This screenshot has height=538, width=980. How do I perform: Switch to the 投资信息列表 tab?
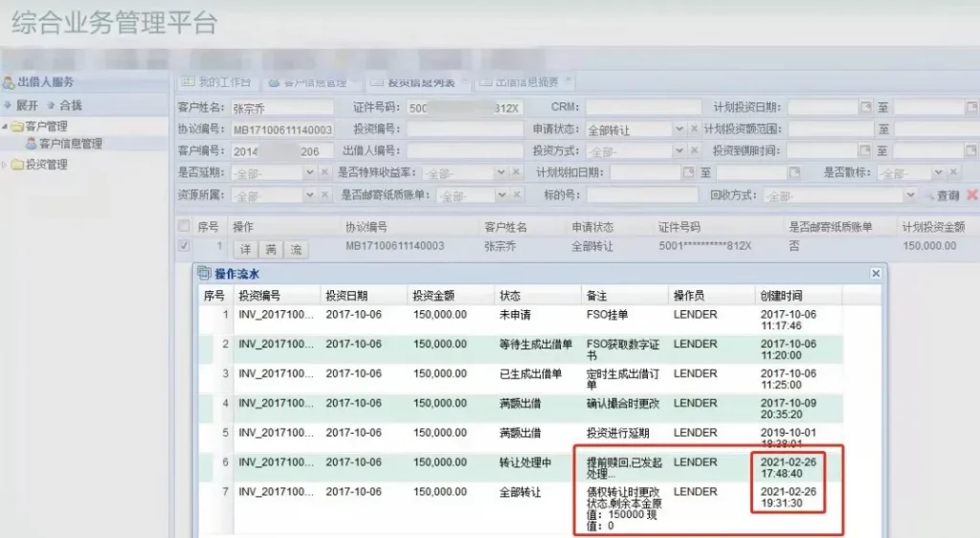pos(413,82)
